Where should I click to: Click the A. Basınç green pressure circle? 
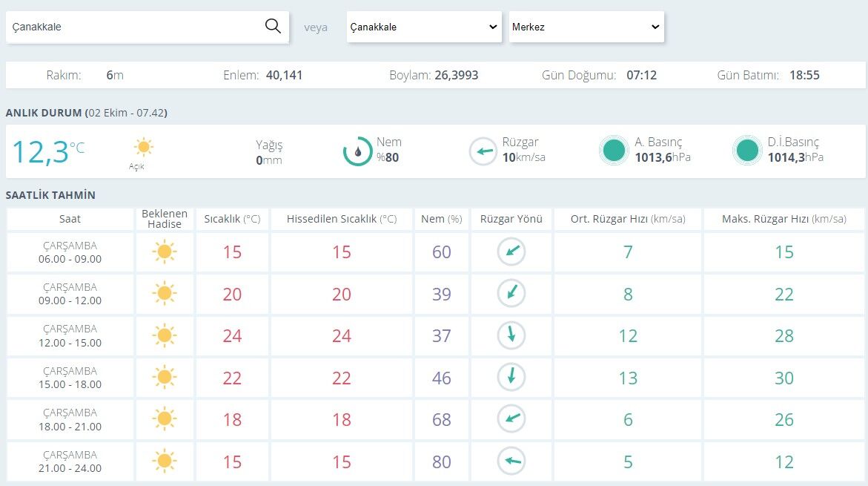(x=614, y=151)
